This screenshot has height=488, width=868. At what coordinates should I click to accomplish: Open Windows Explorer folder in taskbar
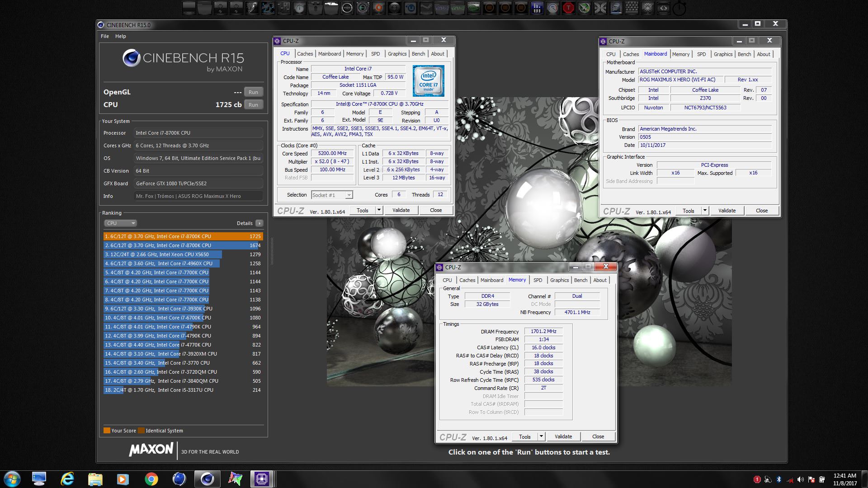[x=95, y=479]
